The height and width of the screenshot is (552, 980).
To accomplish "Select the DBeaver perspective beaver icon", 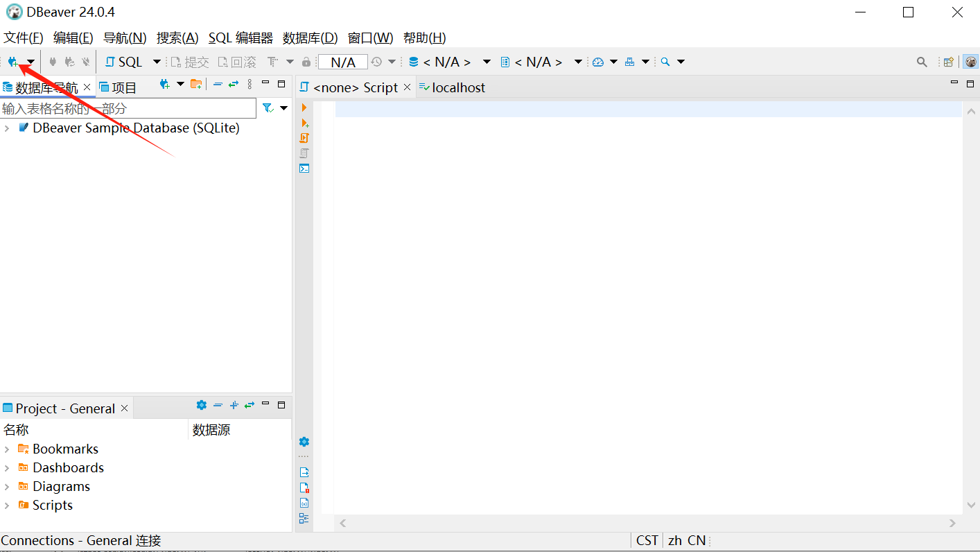I will [x=971, y=62].
